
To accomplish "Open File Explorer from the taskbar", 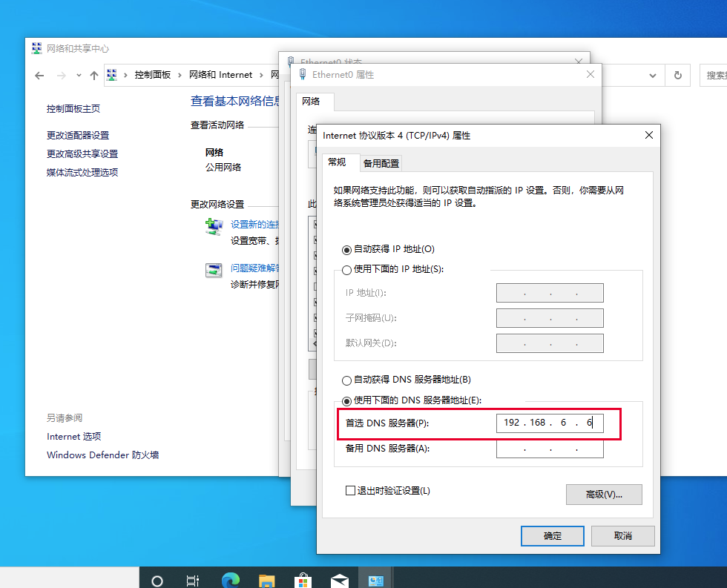I will [x=267, y=580].
